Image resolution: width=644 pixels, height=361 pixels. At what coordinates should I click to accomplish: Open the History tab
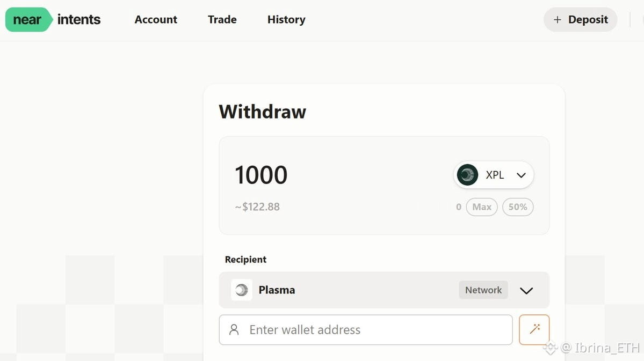[286, 20]
